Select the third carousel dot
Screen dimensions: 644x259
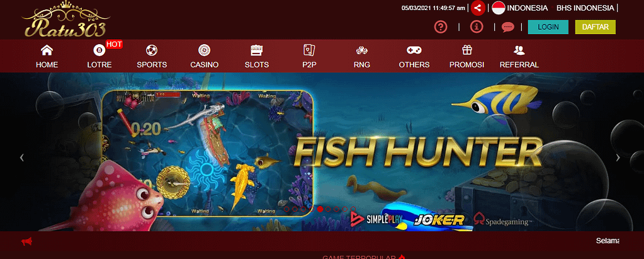click(x=303, y=209)
